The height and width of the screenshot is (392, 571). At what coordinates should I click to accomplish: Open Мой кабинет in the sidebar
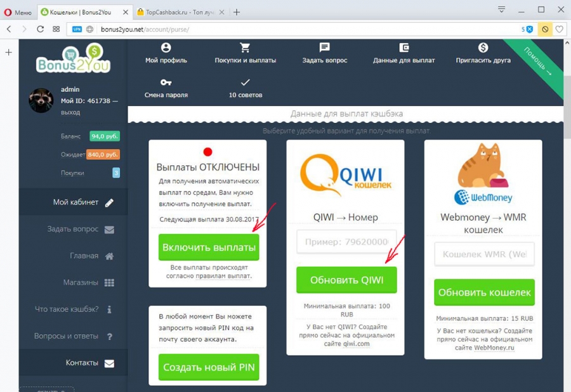coord(74,202)
